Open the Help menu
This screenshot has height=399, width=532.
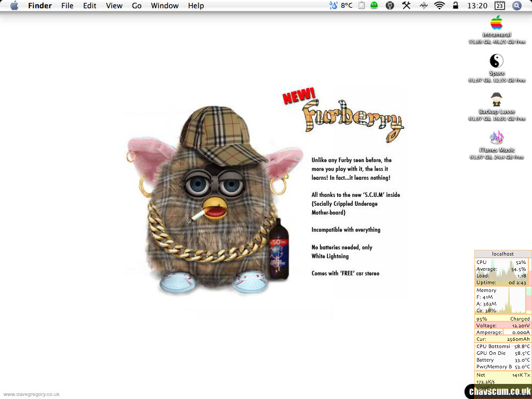pos(196,5)
